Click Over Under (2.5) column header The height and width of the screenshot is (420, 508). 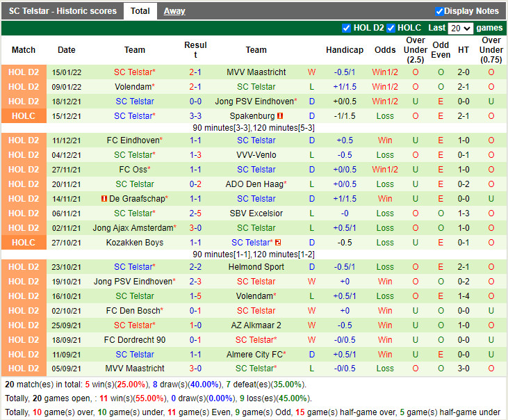(x=416, y=50)
